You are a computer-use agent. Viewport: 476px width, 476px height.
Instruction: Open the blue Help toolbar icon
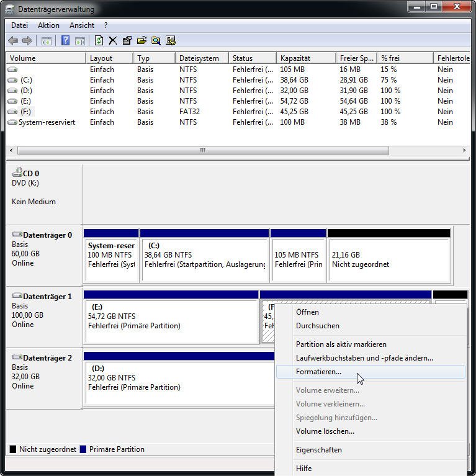tap(65, 40)
